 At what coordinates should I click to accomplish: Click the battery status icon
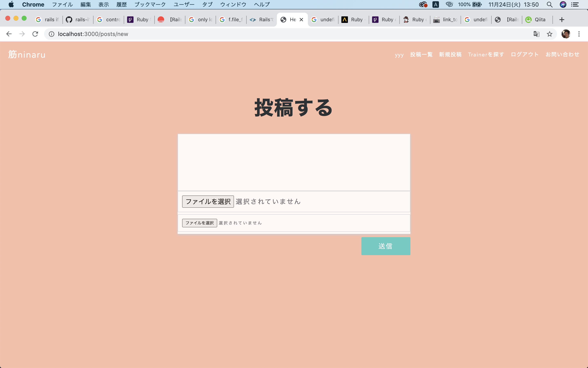(x=477, y=4)
